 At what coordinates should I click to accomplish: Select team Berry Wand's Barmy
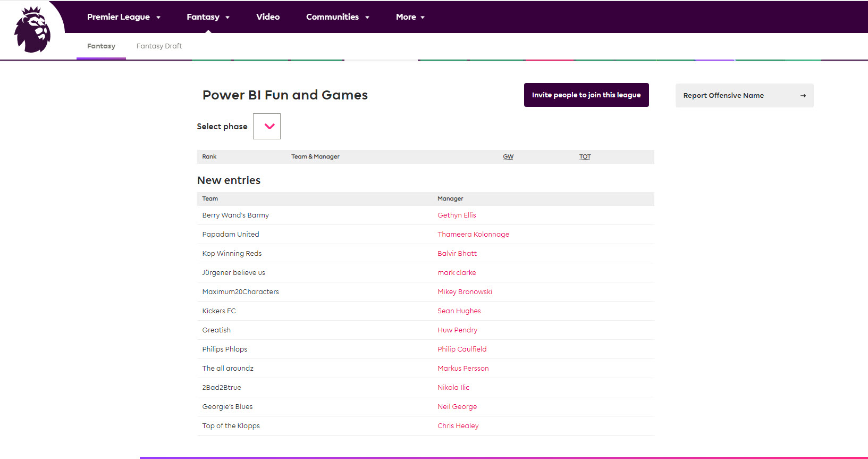click(x=235, y=215)
